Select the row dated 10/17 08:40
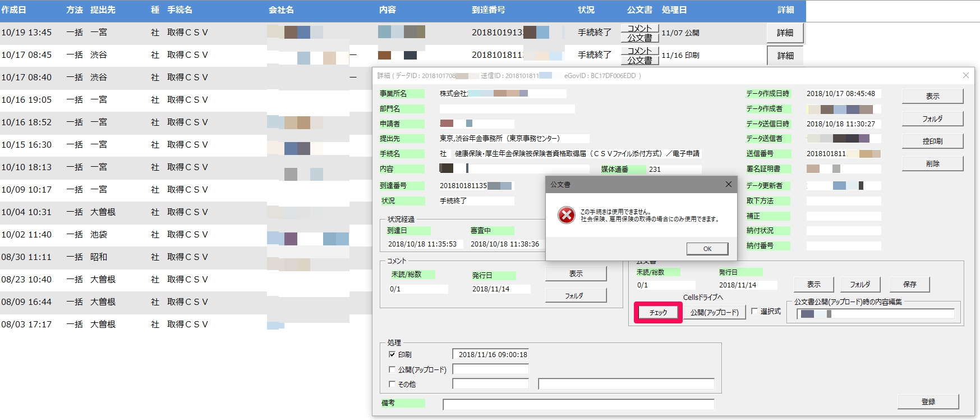This screenshot has width=980, height=420. 185,77
